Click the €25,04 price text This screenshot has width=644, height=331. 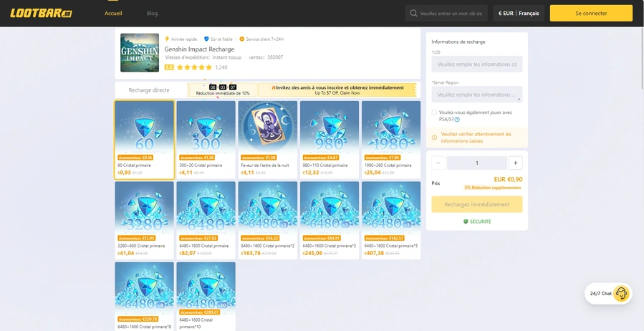tap(372, 173)
